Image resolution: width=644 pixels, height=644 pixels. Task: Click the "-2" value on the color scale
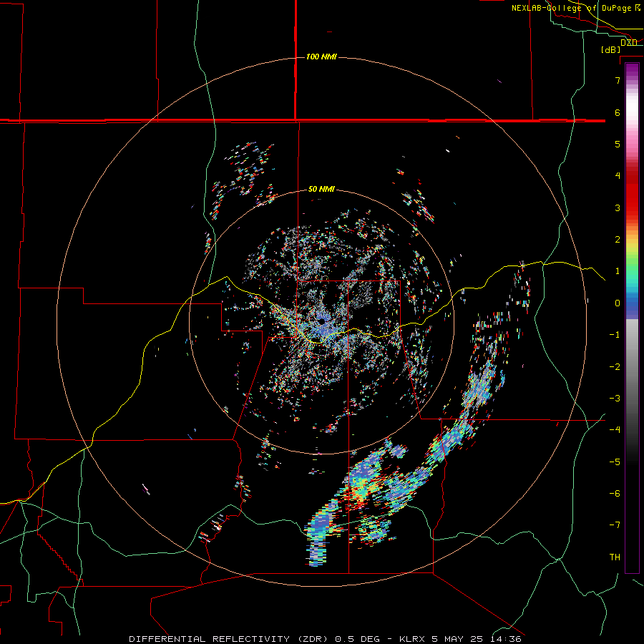tap(615, 367)
